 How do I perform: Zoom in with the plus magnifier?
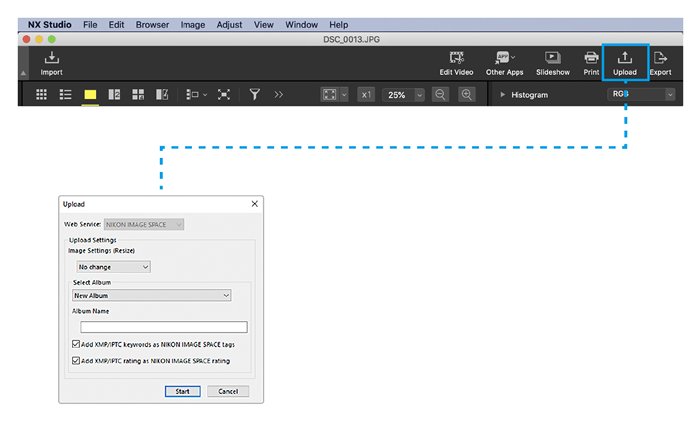[466, 94]
